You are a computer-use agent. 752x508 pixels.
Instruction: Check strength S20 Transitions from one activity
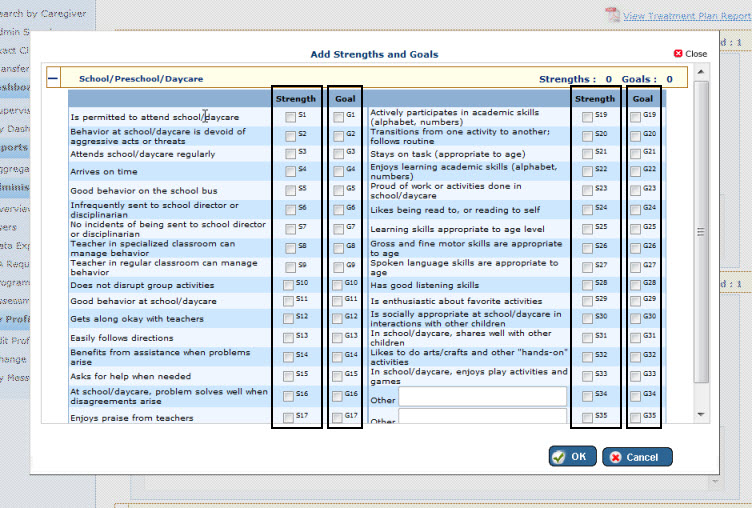point(588,136)
